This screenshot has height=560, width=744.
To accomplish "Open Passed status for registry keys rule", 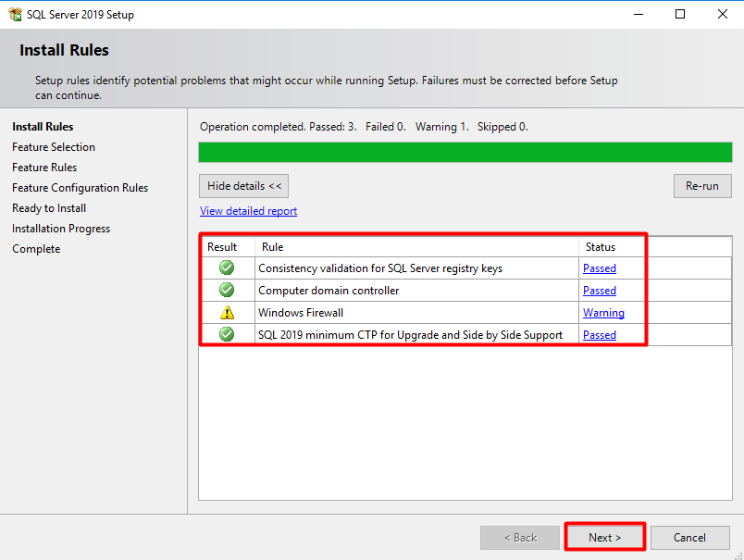I will pyautogui.click(x=600, y=268).
